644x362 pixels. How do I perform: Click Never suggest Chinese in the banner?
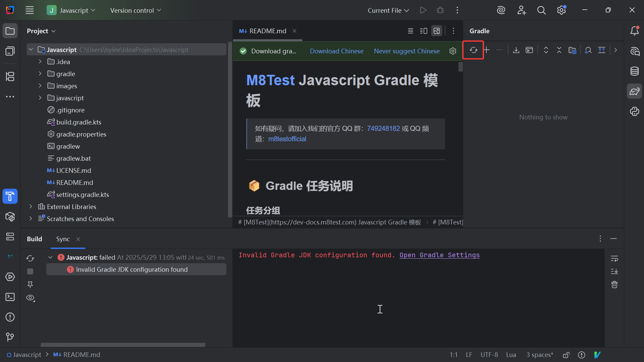pos(407,51)
